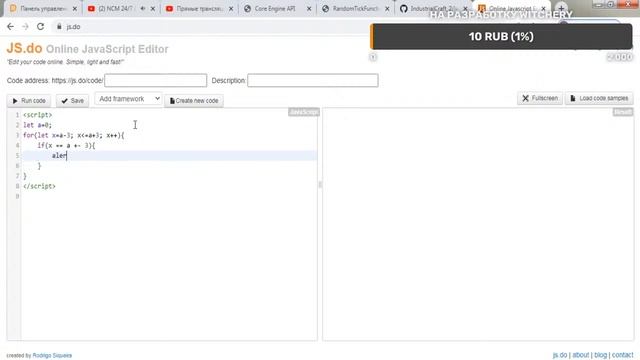
Task: Click the about footer link
Action: 580,355
